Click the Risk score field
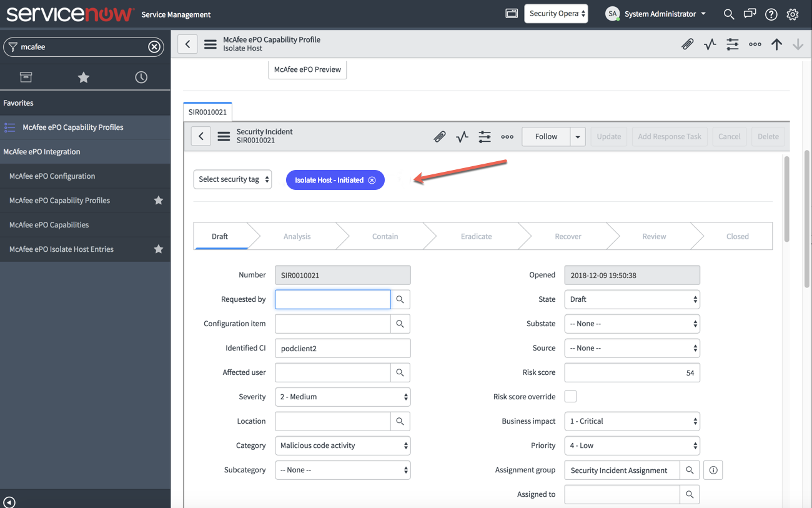This screenshot has width=812, height=508. coord(632,372)
